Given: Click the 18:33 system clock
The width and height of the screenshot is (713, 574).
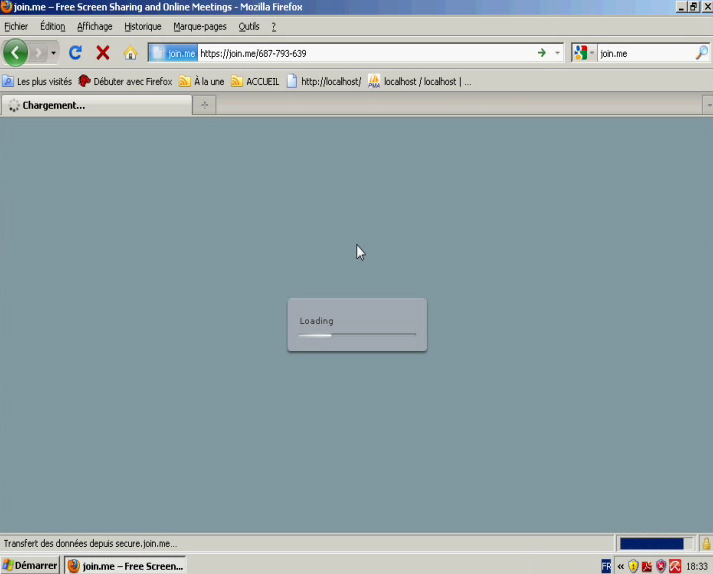Looking at the screenshot, I should point(697,566).
